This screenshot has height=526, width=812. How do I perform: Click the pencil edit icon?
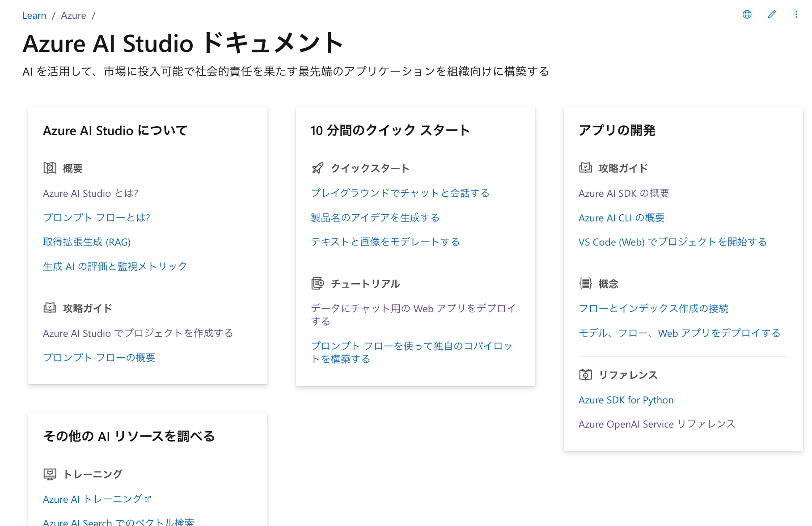(x=772, y=14)
